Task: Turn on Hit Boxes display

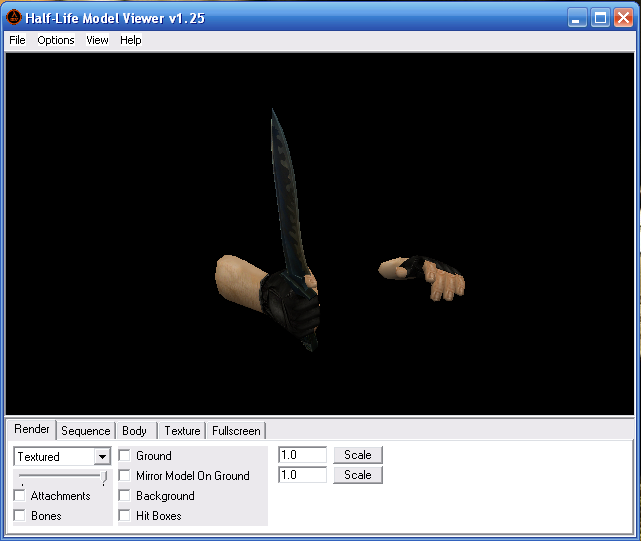Action: click(x=125, y=516)
